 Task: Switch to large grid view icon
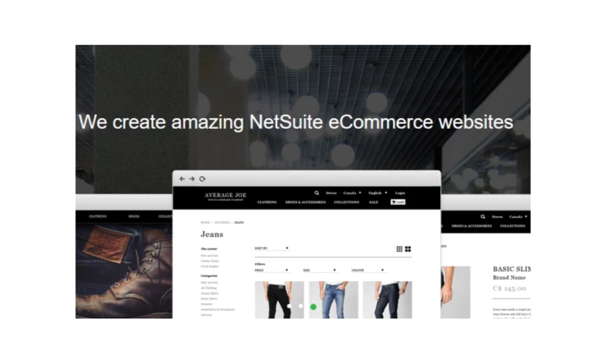pos(408,249)
